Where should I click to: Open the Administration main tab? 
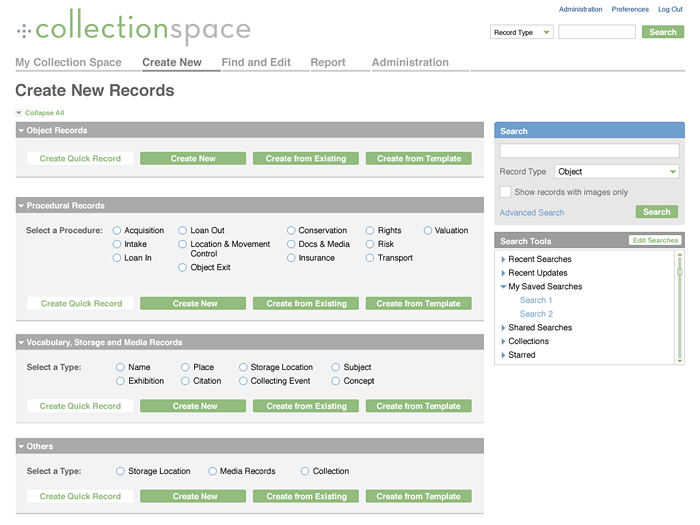coord(410,62)
